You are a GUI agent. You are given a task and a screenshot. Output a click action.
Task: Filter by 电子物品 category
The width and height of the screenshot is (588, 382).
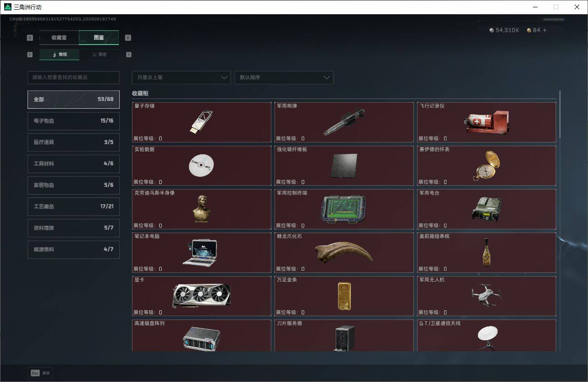(73, 121)
